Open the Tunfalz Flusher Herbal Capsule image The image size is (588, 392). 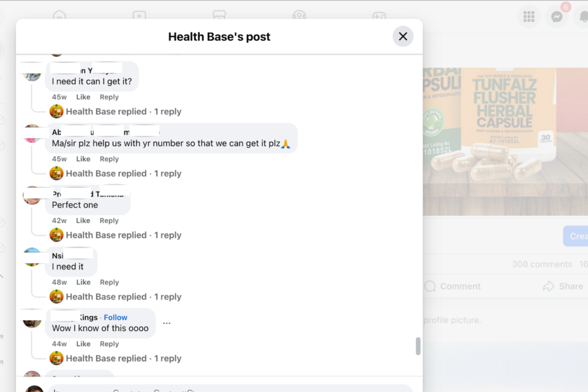tap(505, 141)
